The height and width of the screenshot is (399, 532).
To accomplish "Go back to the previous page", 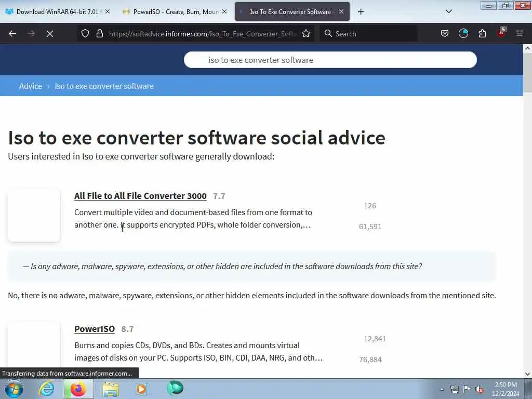I will 12,34.
